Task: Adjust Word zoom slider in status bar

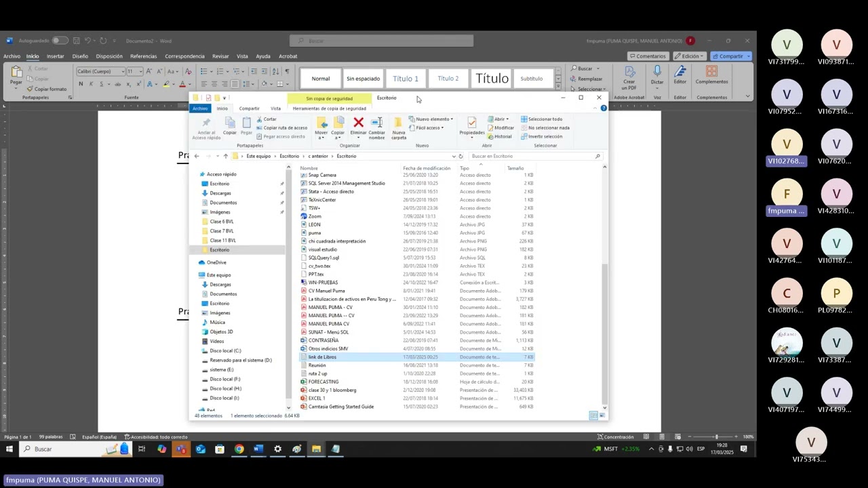Action: pos(716,436)
